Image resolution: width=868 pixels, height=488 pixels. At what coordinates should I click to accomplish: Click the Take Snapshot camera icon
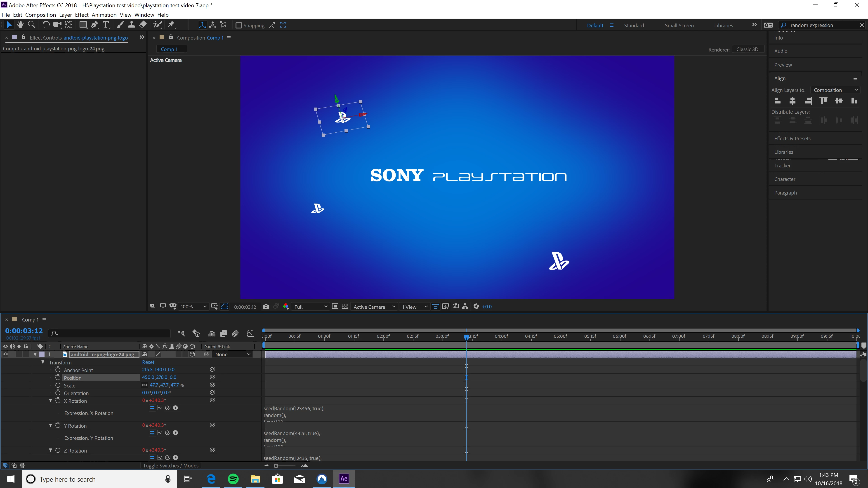tap(266, 307)
